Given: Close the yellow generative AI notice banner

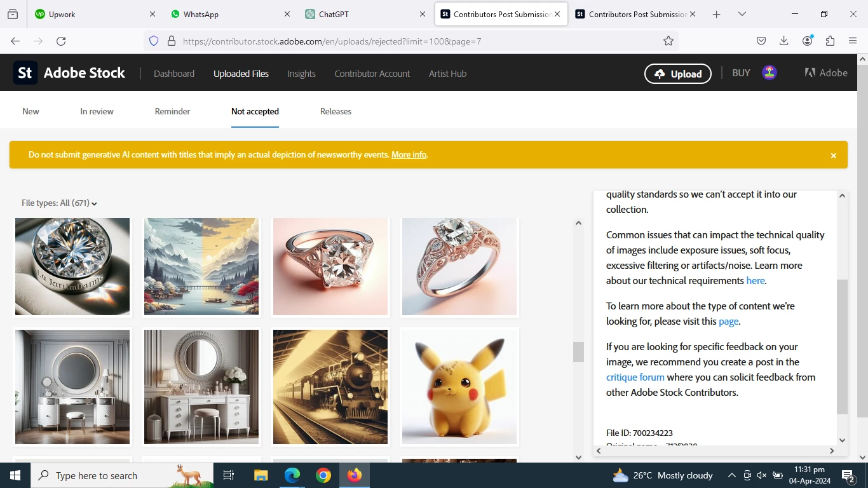Looking at the screenshot, I should tap(834, 155).
